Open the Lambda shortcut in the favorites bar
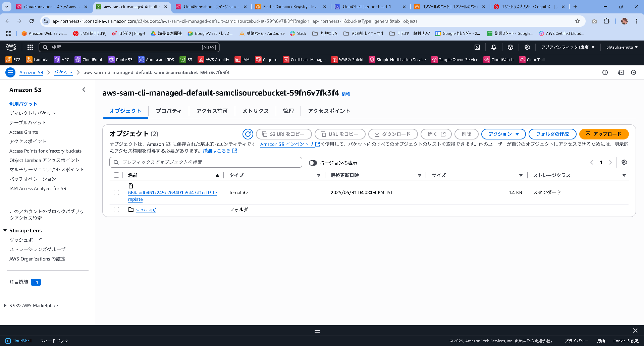This screenshot has height=346, width=644. pos(37,59)
